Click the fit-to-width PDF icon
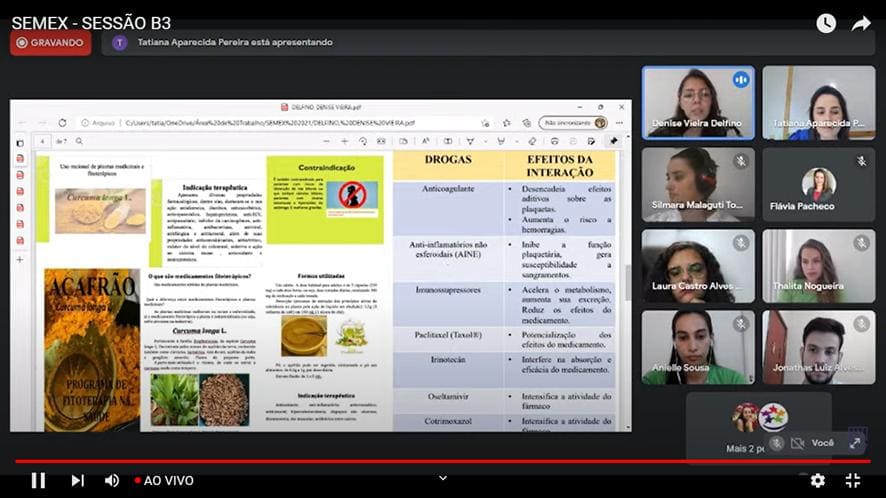 pos(381,141)
